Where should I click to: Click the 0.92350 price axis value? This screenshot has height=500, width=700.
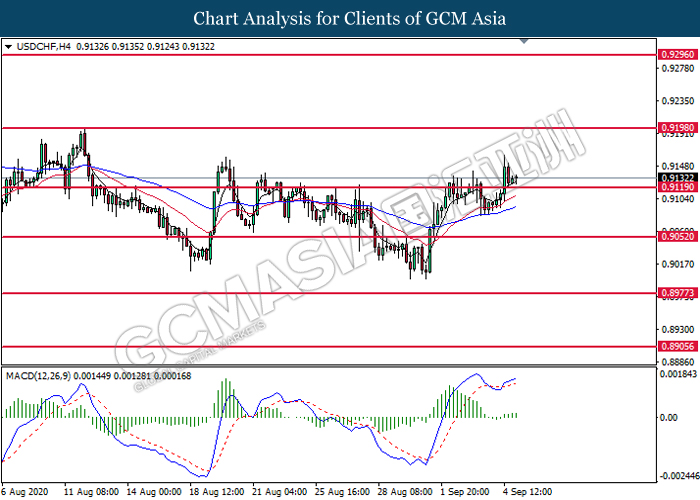[x=678, y=101]
